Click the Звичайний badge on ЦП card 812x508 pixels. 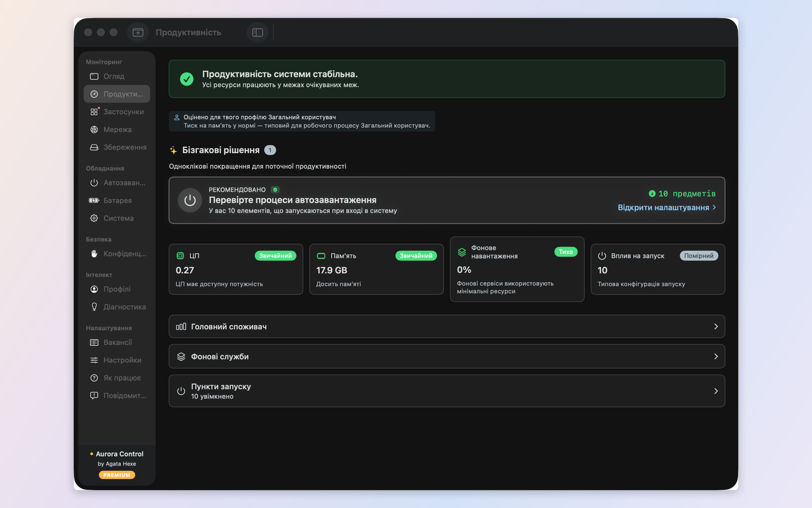[275, 256]
